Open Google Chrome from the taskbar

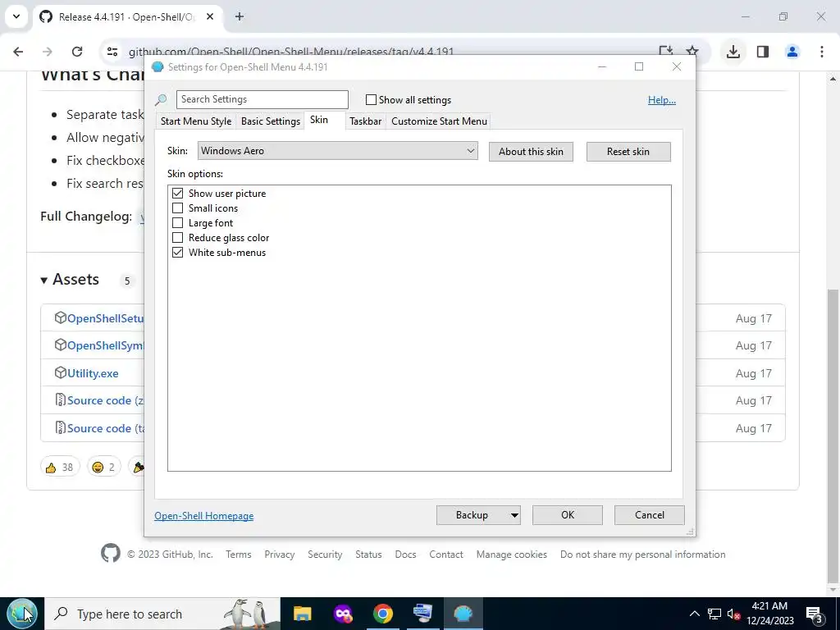point(383,614)
